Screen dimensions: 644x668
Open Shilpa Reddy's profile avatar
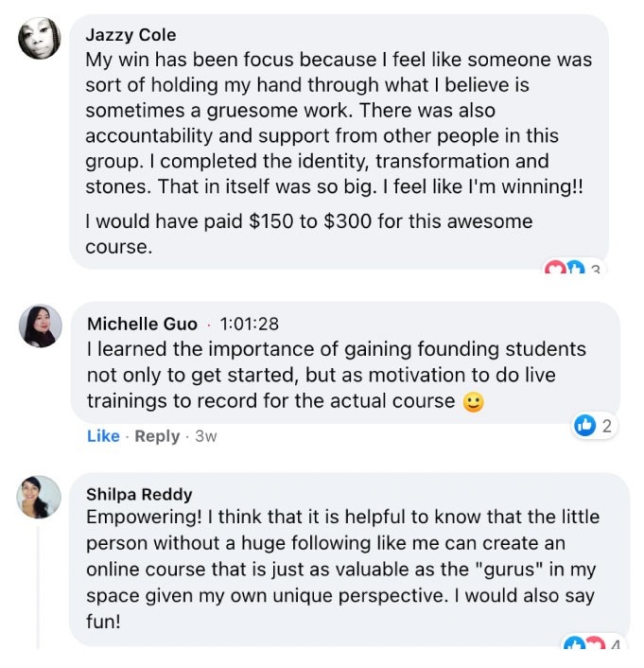click(40, 497)
